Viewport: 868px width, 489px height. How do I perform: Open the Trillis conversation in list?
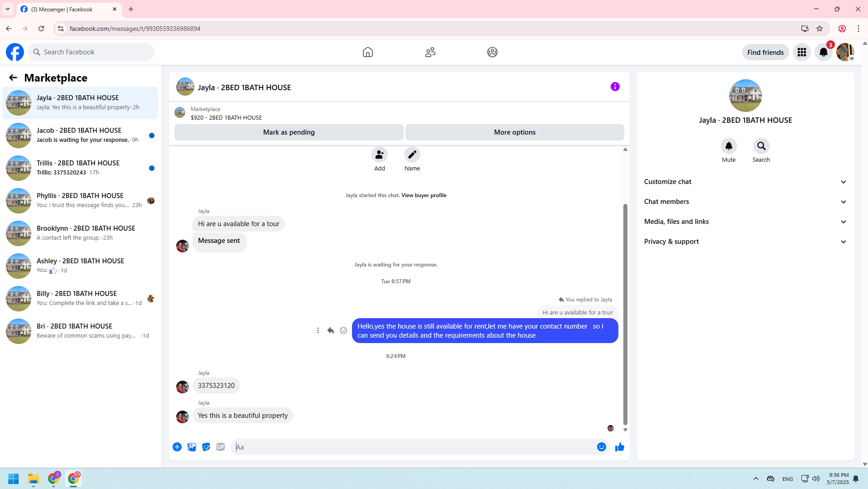pos(80,168)
